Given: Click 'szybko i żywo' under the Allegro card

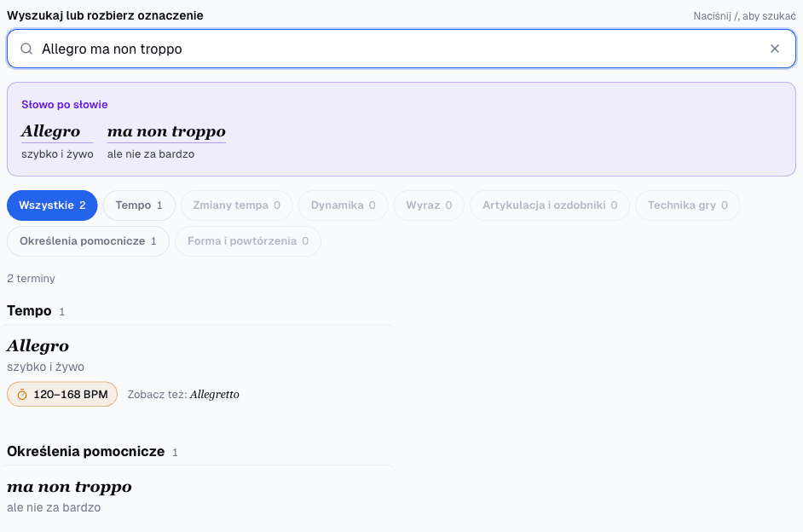Looking at the screenshot, I should pos(45,367).
